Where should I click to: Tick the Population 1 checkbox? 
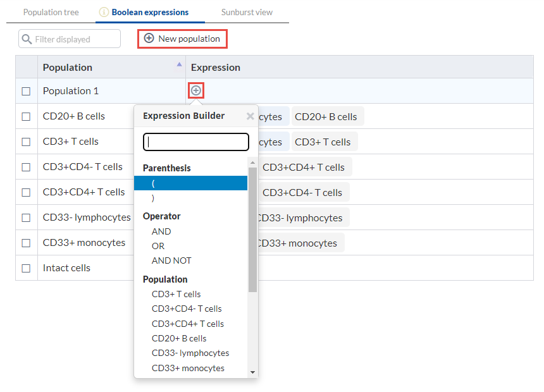[x=26, y=91]
